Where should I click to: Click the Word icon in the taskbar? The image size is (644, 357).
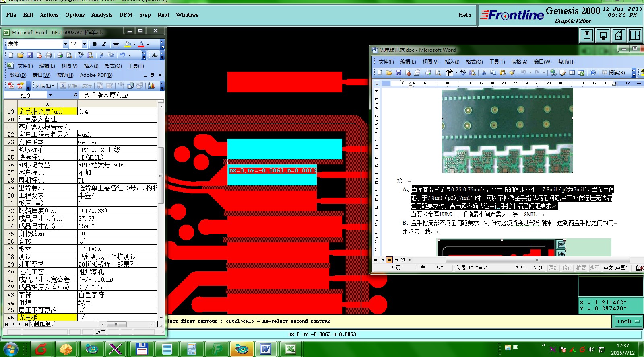click(x=266, y=349)
